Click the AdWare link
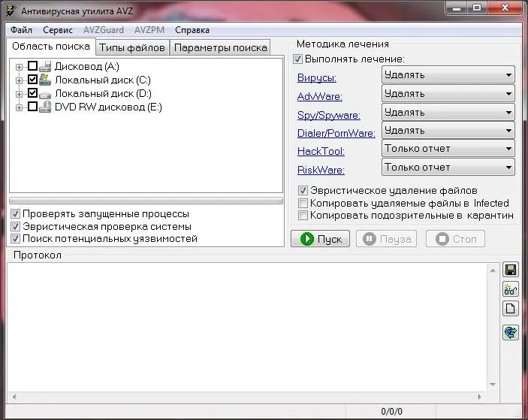This screenshot has height=420, width=528. click(320, 96)
